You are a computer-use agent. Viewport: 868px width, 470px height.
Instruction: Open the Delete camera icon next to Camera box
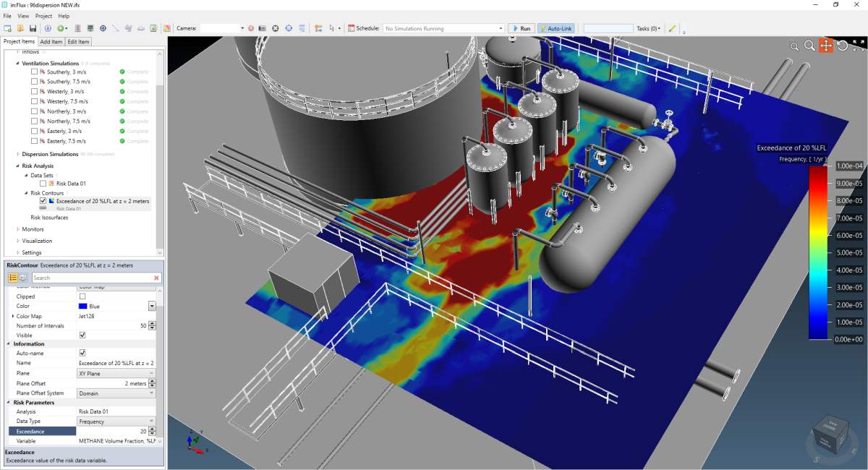pyautogui.click(x=252, y=27)
